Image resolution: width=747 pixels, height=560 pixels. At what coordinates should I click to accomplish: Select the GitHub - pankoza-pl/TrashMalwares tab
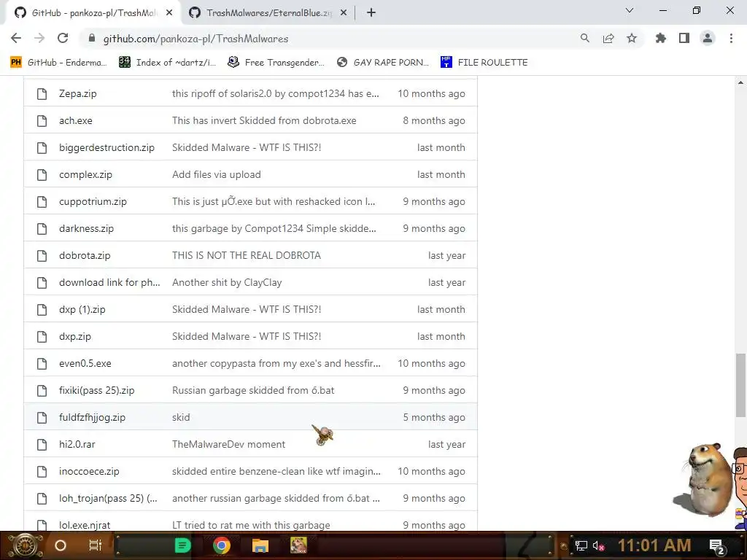(93, 13)
